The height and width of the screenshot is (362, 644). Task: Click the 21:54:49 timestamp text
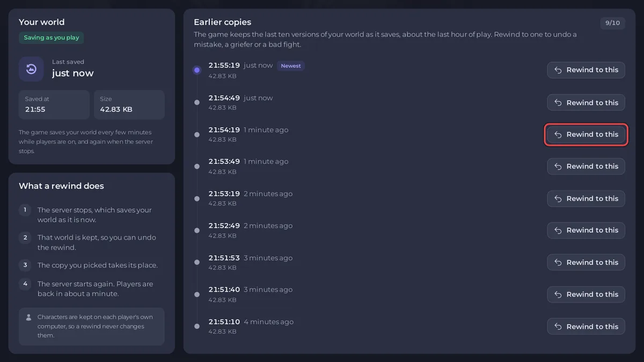[x=224, y=98]
